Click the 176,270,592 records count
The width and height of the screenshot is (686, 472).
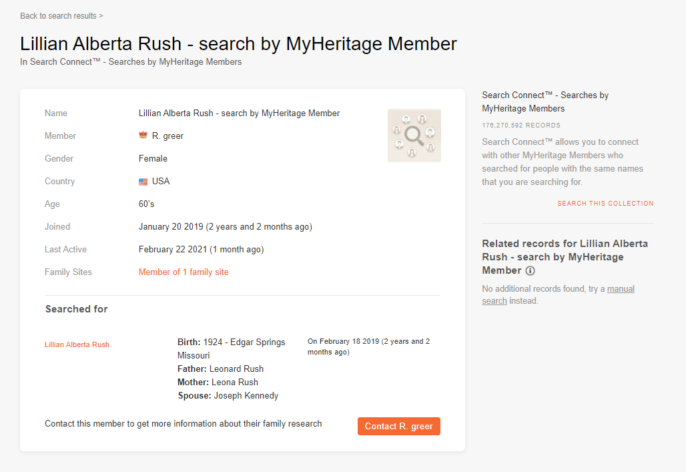click(x=521, y=126)
